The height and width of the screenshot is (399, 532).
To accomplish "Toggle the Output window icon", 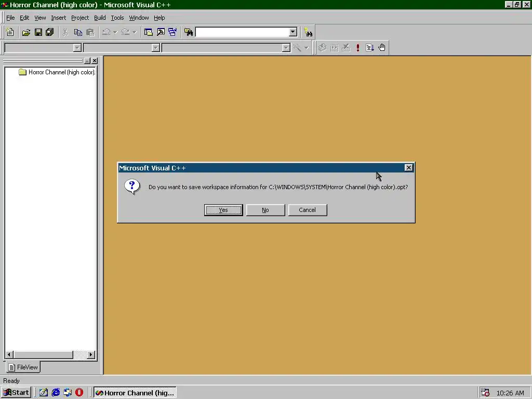I will tap(161, 32).
